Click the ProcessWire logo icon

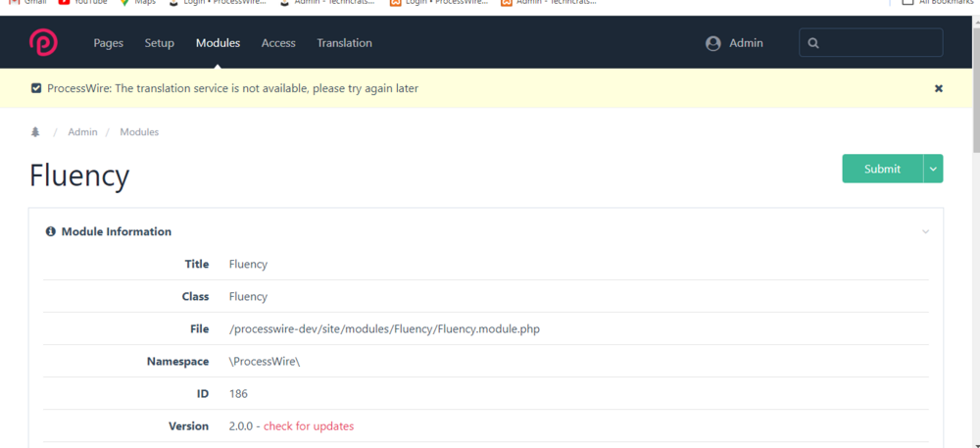pos(43,42)
